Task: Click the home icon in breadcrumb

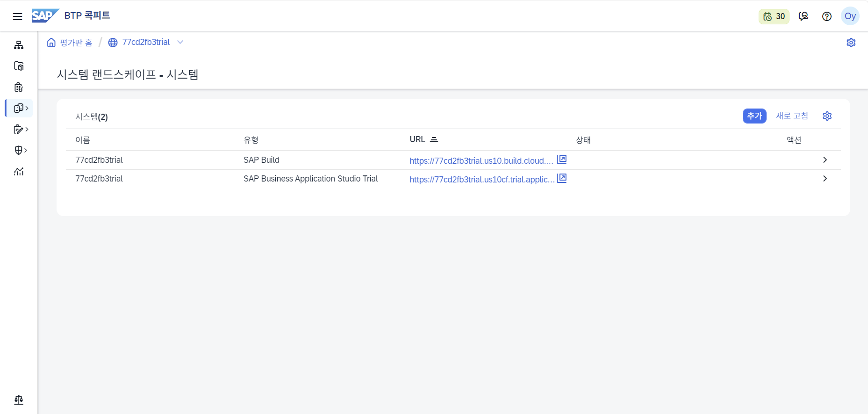Action: point(51,43)
